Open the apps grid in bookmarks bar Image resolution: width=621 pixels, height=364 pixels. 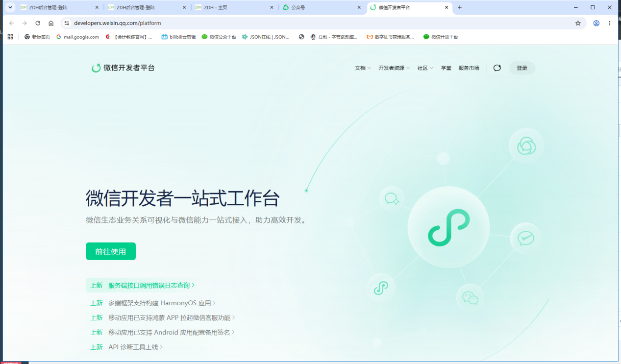pos(10,37)
